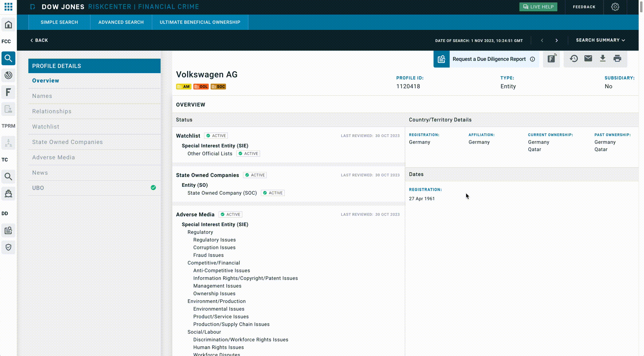The width and height of the screenshot is (644, 356).
Task: Select Names in Profile Details
Action: [x=94, y=96]
